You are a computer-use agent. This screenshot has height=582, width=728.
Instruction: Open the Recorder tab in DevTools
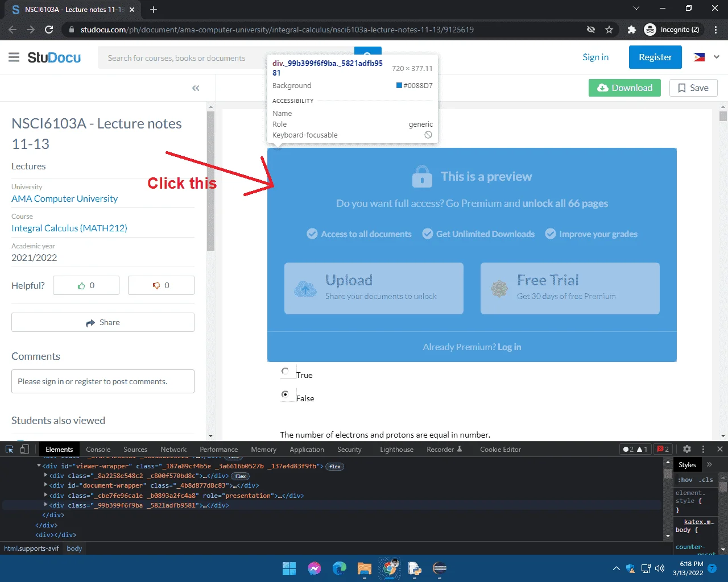(444, 449)
